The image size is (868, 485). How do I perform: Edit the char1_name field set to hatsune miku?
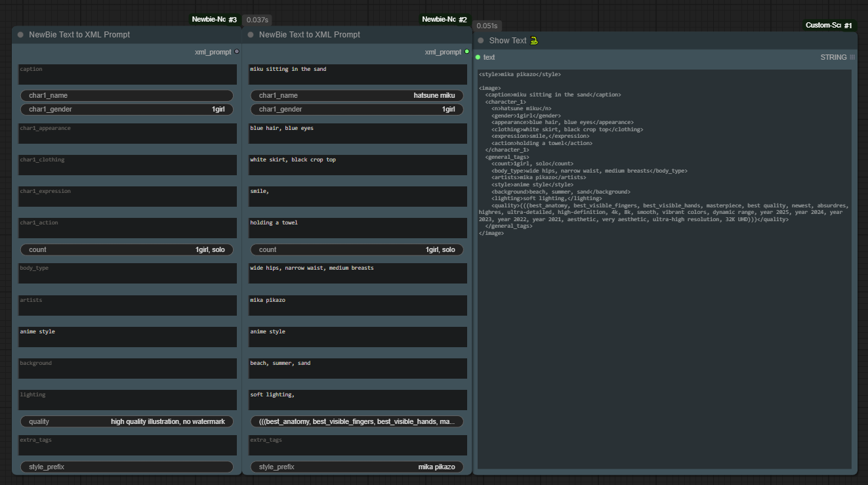pos(357,96)
